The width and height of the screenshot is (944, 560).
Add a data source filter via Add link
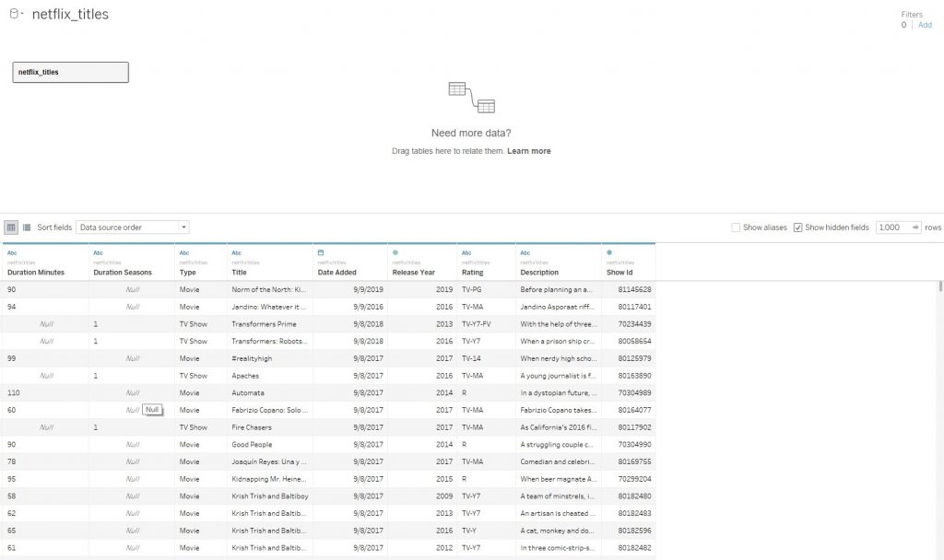point(925,25)
